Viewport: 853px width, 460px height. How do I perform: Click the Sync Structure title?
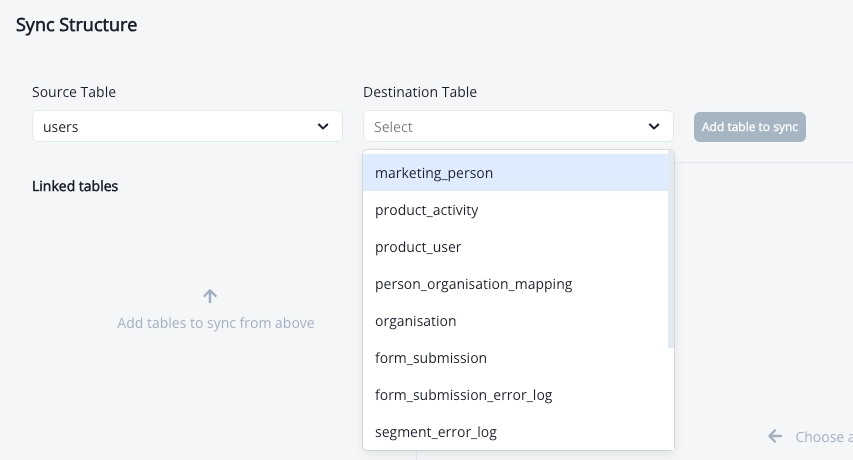pos(76,25)
